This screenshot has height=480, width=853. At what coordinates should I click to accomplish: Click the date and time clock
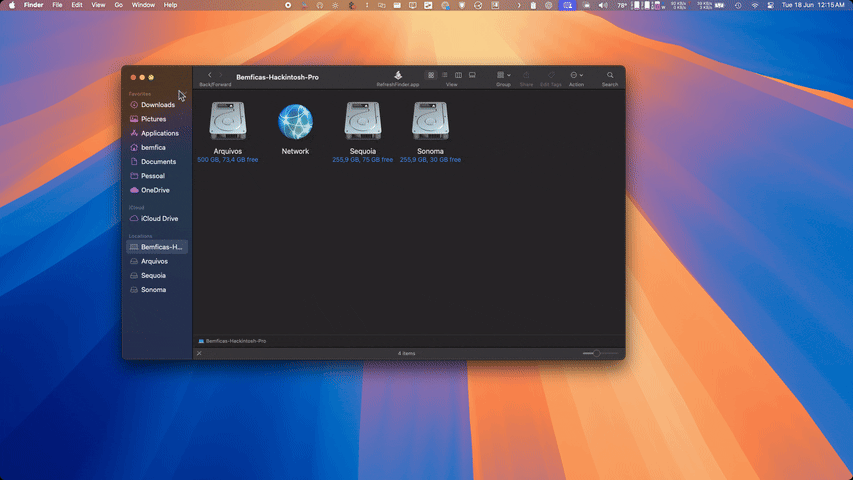pos(813,5)
